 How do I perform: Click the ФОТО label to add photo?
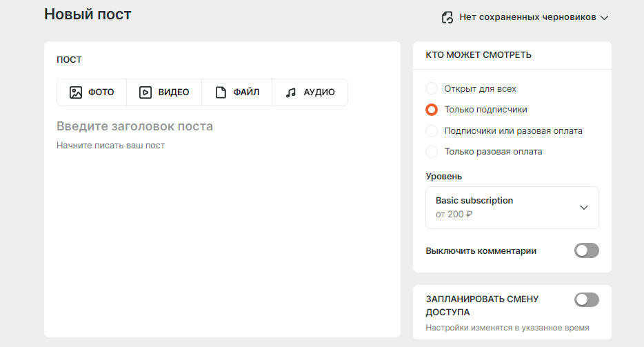[x=101, y=92]
